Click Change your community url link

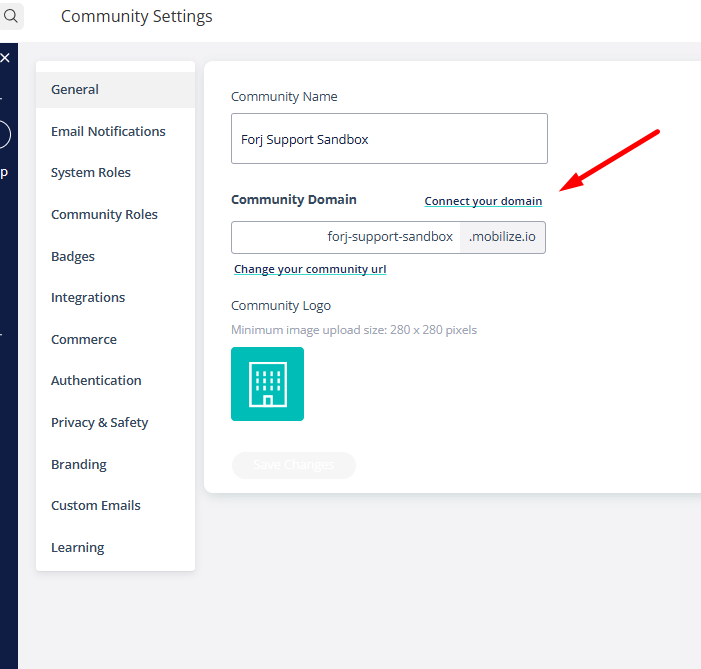(310, 269)
